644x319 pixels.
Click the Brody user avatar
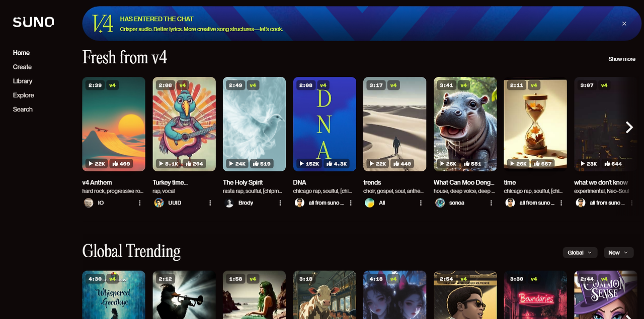tap(229, 203)
